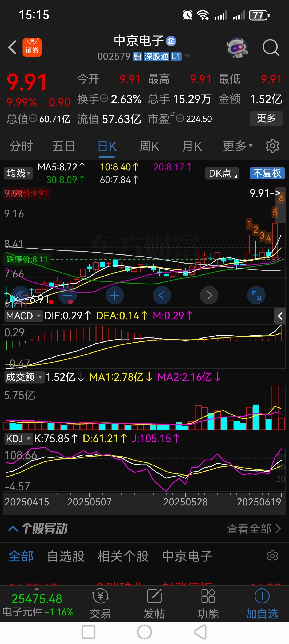The width and height of the screenshot is (289, 644).
Task: Open the 成交额 indicator dropdown
Action: click(24, 377)
